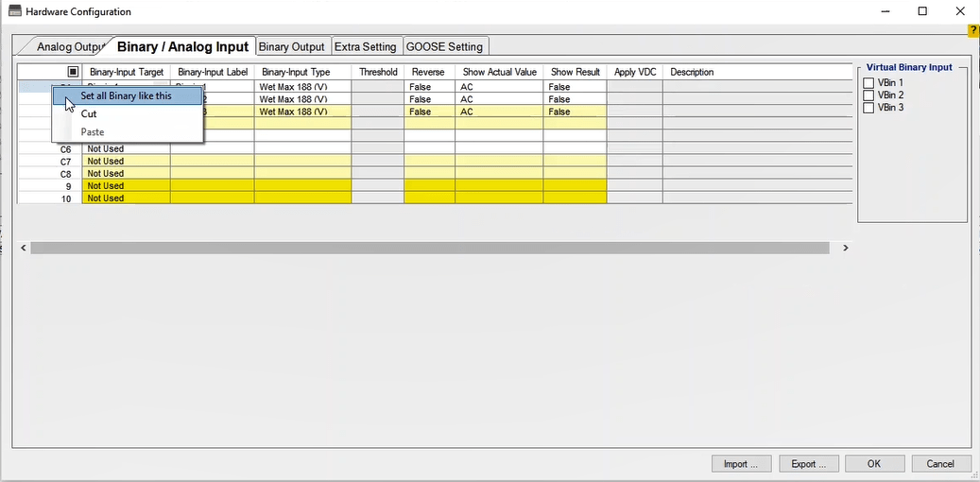The image size is (980, 482).
Task: Click the yellow help question mark icon
Action: [973, 31]
